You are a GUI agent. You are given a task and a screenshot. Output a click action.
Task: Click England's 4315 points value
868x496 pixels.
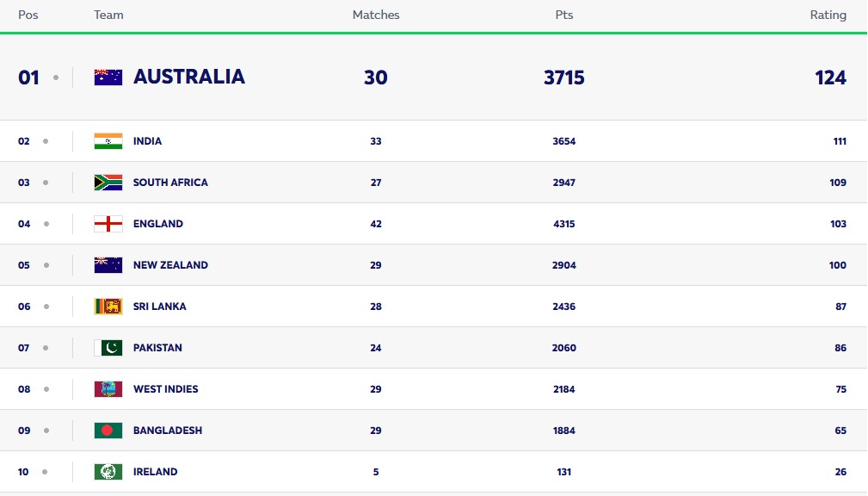coord(564,224)
